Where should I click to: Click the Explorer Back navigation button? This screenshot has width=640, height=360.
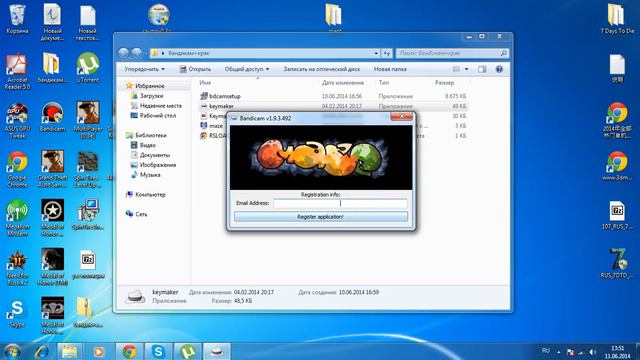pos(124,53)
